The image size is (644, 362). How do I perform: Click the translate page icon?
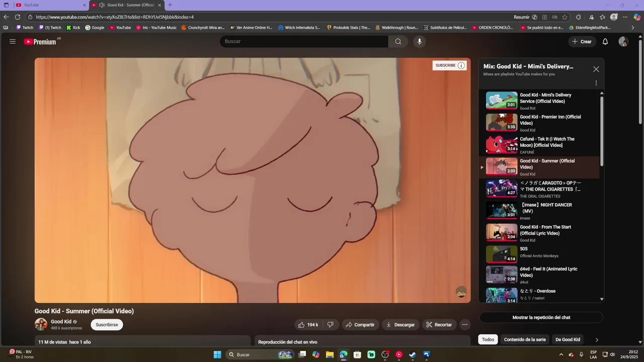[x=554, y=17]
